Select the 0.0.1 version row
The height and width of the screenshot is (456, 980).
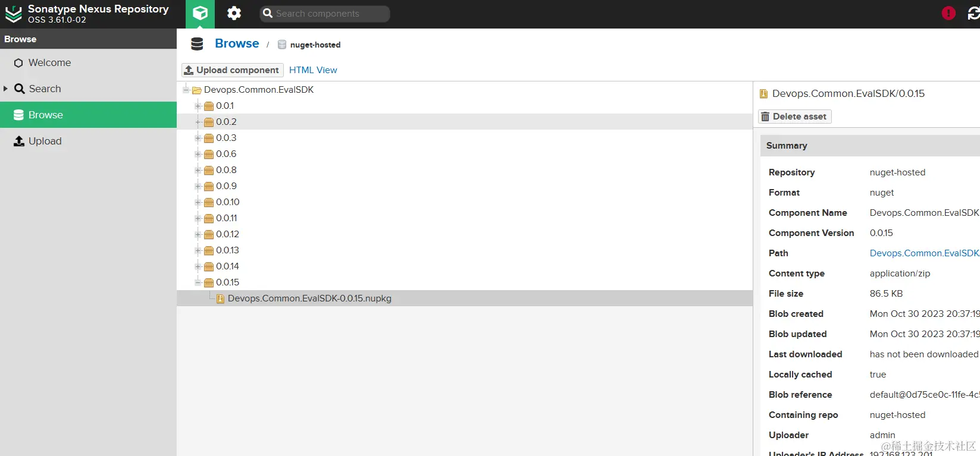click(465, 106)
